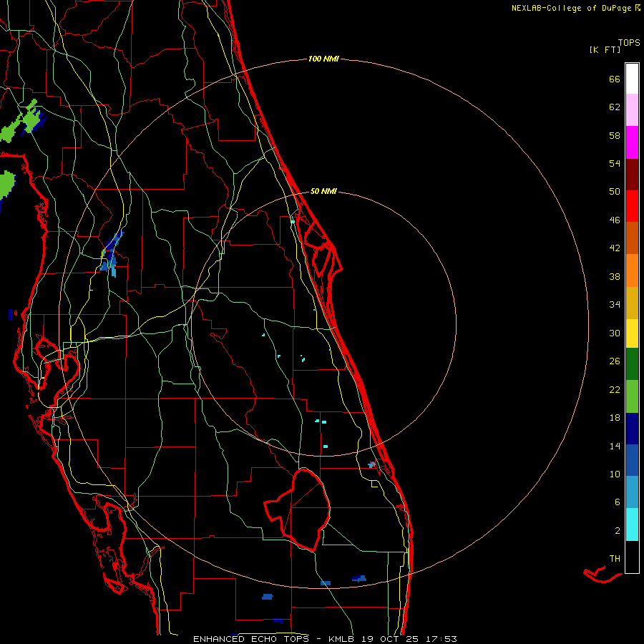Click the bright red 46-50 kft legend swatch
The width and height of the screenshot is (644, 644).
(x=632, y=206)
